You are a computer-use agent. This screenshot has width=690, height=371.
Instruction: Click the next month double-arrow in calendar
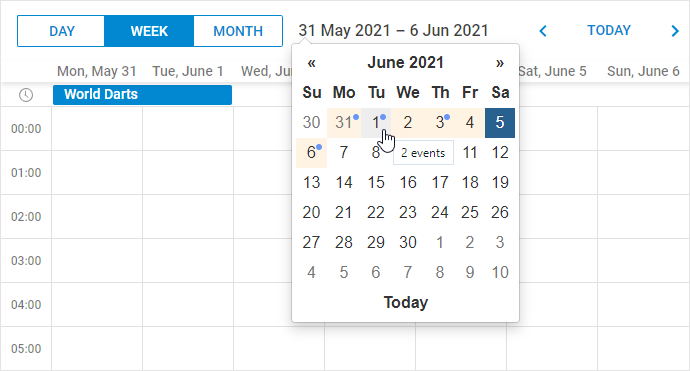point(499,63)
